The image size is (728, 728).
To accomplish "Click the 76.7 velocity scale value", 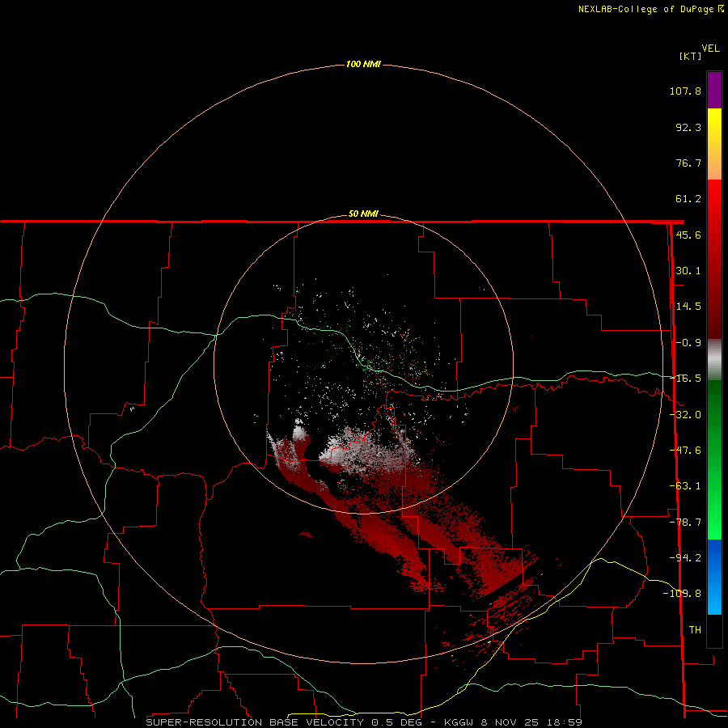I will tap(688, 163).
